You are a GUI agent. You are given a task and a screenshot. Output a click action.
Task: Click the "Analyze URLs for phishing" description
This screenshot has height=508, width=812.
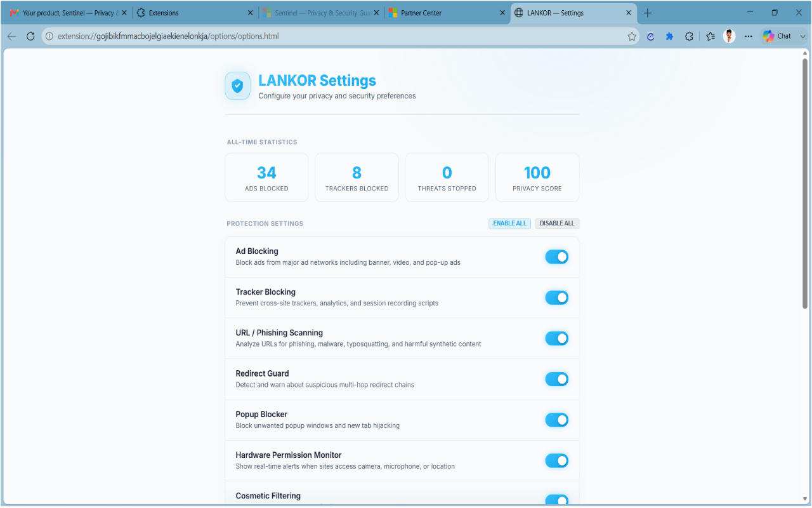pos(358,344)
